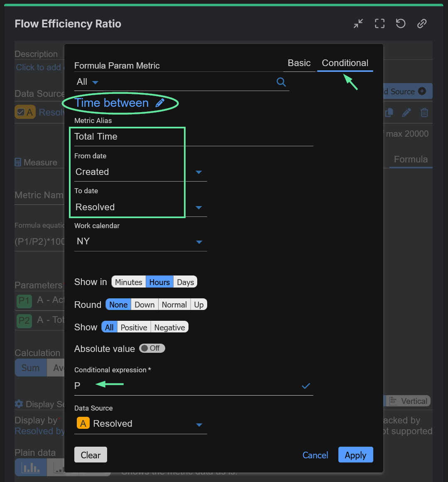Click the checkmark icon in conditional expression
Image resolution: width=448 pixels, height=482 pixels.
coord(306,386)
